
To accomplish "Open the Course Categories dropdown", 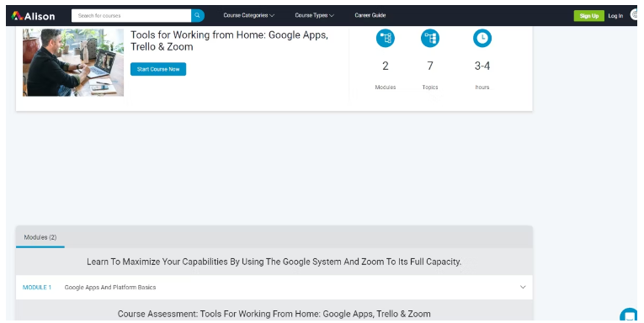I will 249,15.
